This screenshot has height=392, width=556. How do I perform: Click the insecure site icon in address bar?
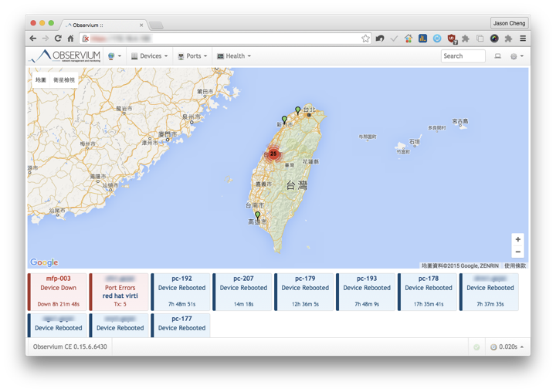point(86,39)
